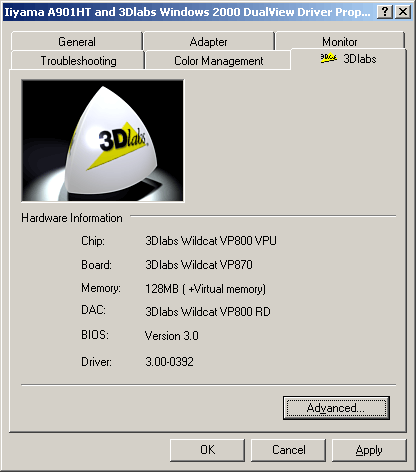Select the Monitor tab
Viewport: 416px width, 472px height.
click(x=340, y=41)
